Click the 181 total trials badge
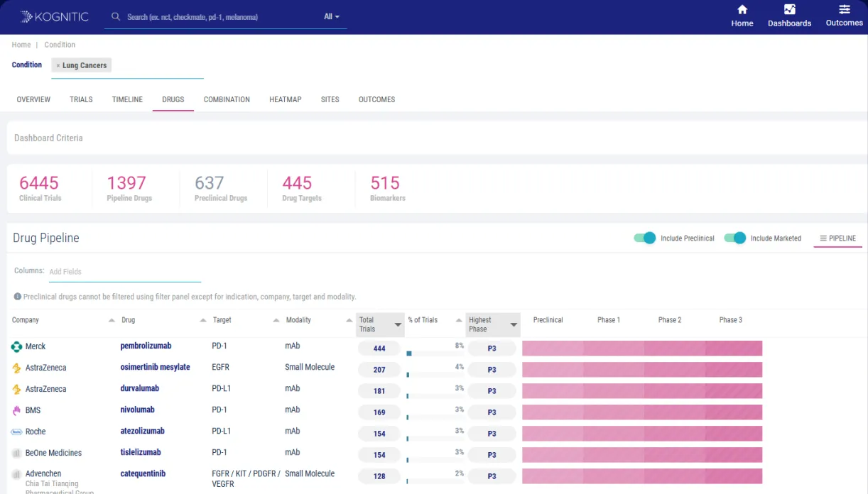Screen dimensions: 868x494 [x=379, y=391]
